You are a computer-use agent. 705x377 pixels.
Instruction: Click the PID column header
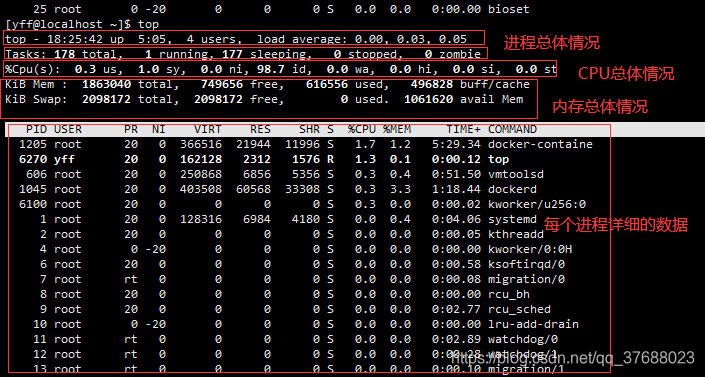coord(36,130)
